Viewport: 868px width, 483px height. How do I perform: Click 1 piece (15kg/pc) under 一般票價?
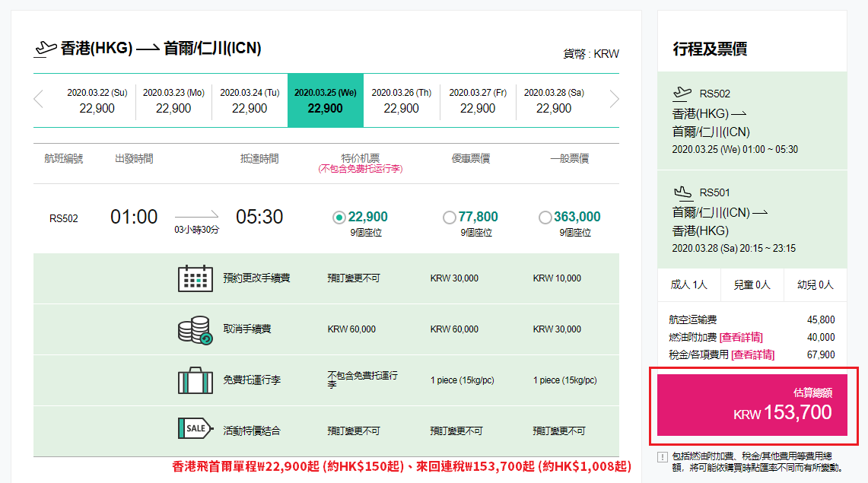564,380
